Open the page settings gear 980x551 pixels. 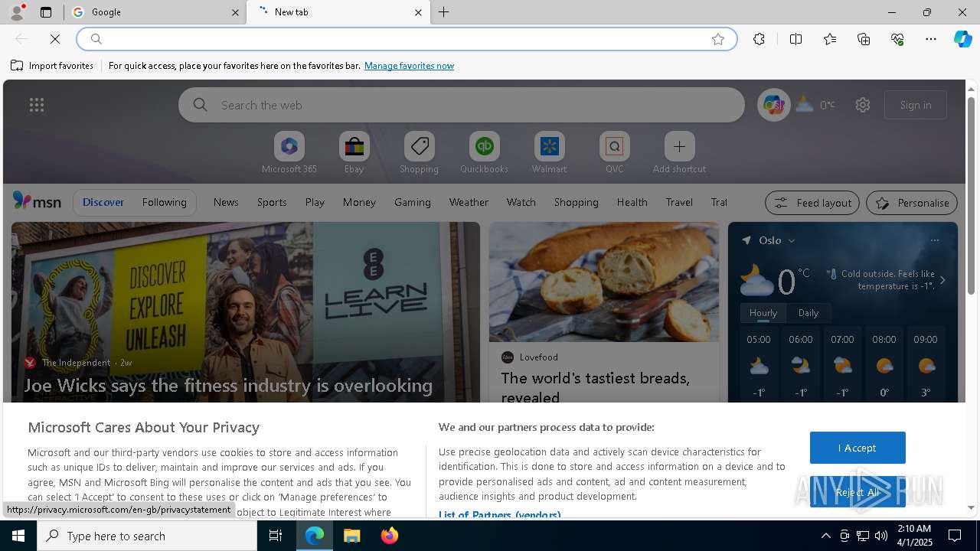point(863,105)
